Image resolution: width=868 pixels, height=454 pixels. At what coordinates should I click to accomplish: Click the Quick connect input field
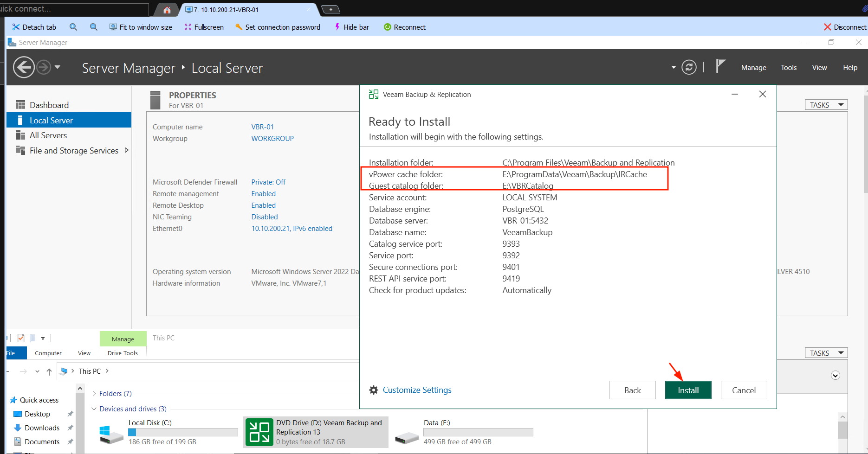coord(74,9)
